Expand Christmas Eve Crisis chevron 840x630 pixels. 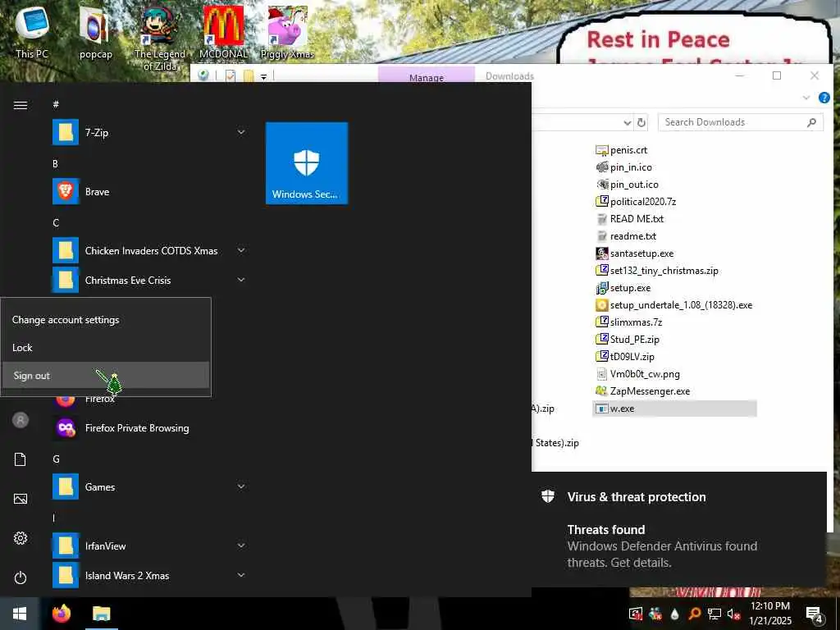click(241, 280)
